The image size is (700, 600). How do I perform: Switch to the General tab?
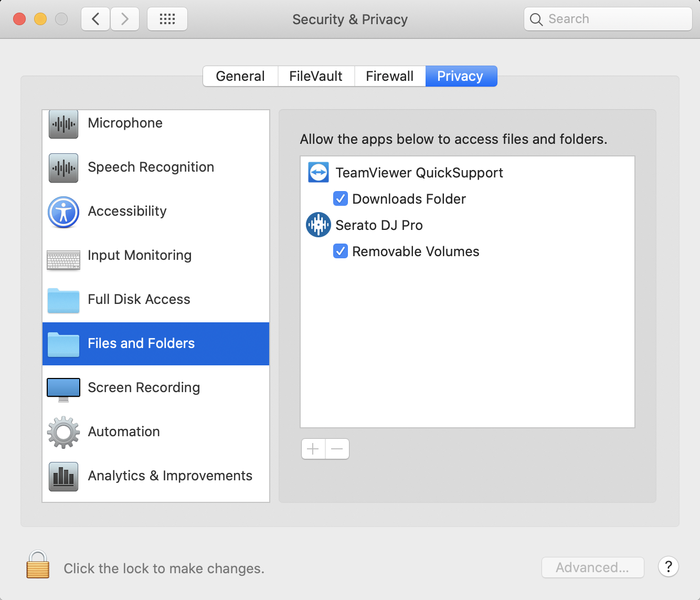point(240,76)
